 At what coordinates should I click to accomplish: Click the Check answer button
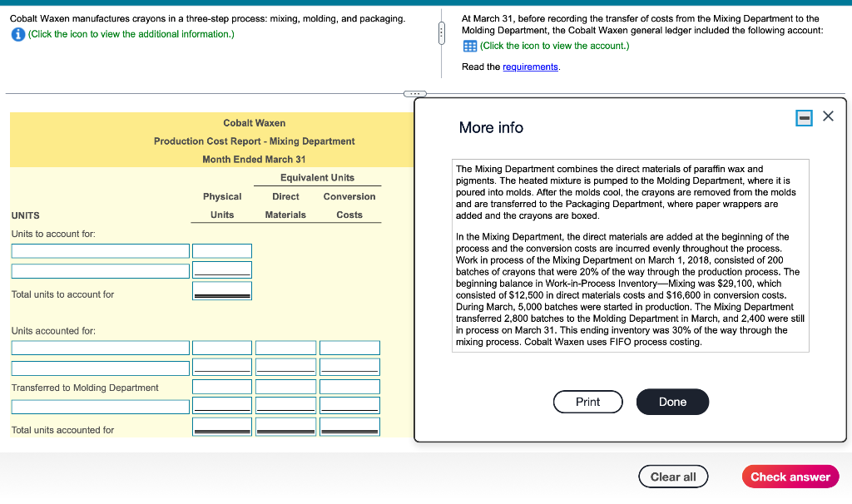pyautogui.click(x=790, y=477)
